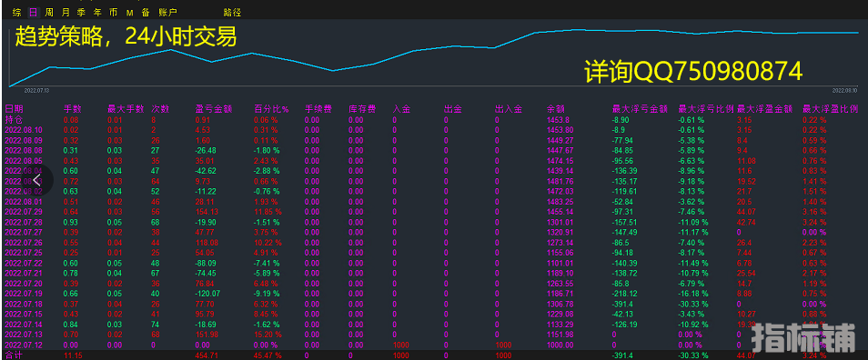Screen dimensions: 868x360
Task: Click total percentage 45.47 %
Action: [267, 355]
